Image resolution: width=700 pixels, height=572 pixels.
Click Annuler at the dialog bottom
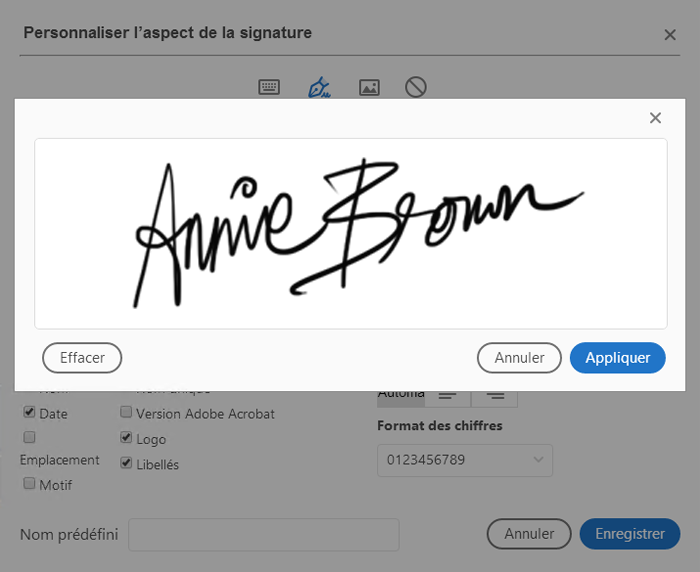(529, 534)
